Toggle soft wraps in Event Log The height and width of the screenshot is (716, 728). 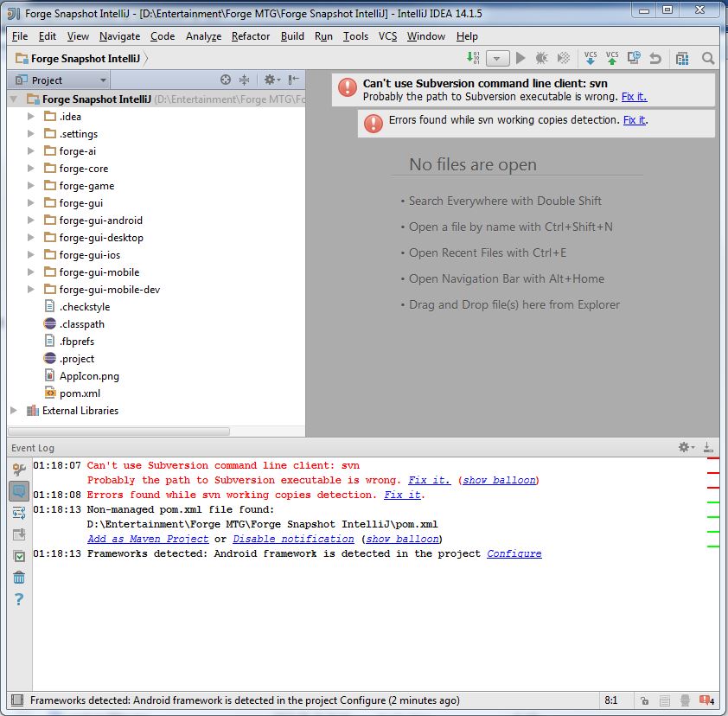(19, 513)
